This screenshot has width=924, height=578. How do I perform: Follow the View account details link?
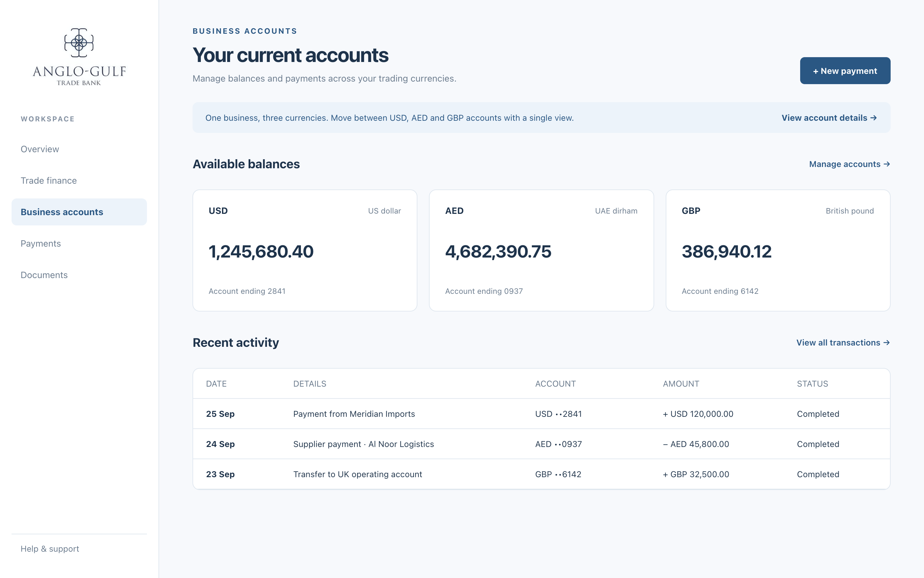(x=829, y=118)
